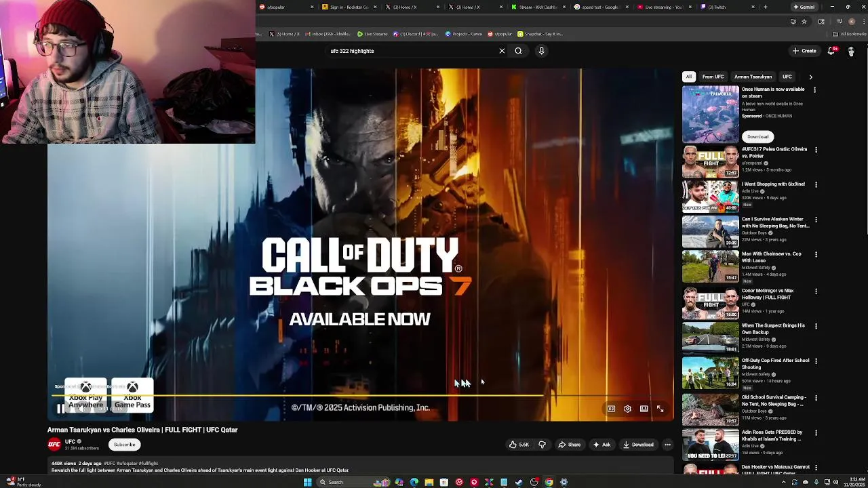Show more filter chips with the arrow
The image size is (868, 488).
click(810, 77)
